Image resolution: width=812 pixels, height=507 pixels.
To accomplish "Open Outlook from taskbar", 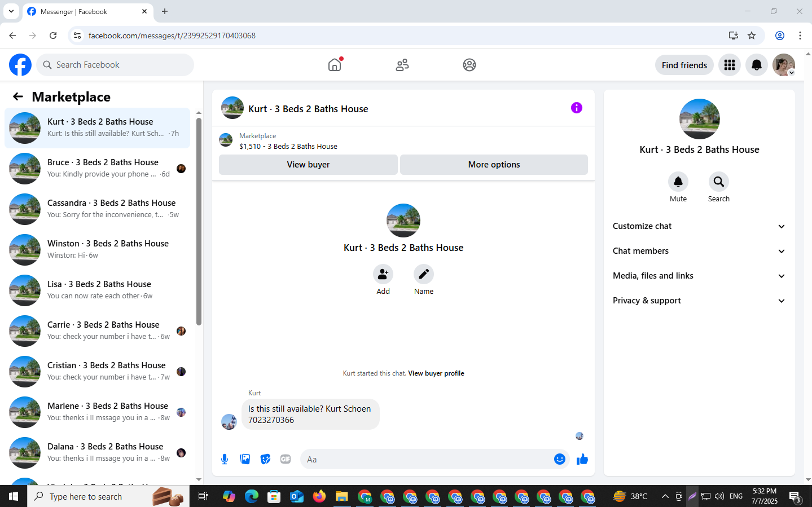I will click(x=297, y=496).
